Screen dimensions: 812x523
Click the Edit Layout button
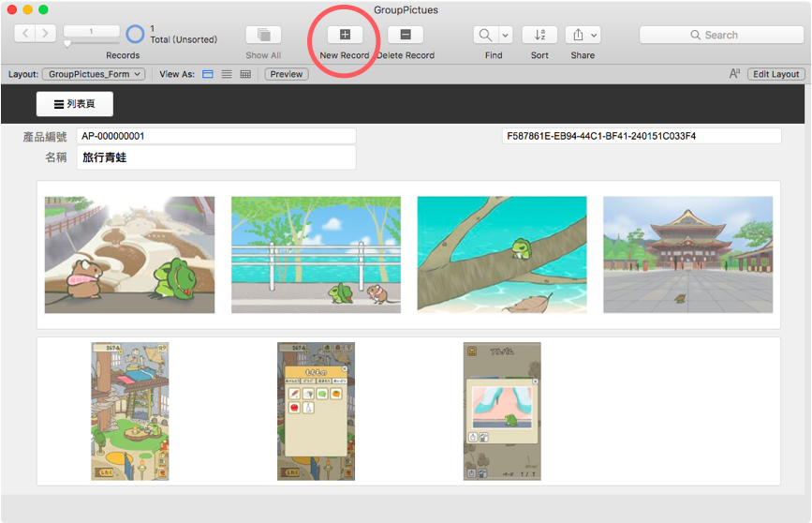pyautogui.click(x=775, y=74)
